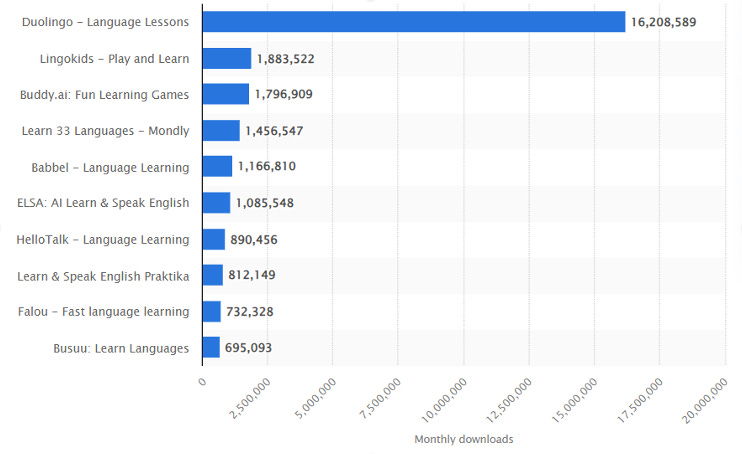
Task: Click the 'Busuu: Learn Languages' label
Action: pyautogui.click(x=121, y=348)
